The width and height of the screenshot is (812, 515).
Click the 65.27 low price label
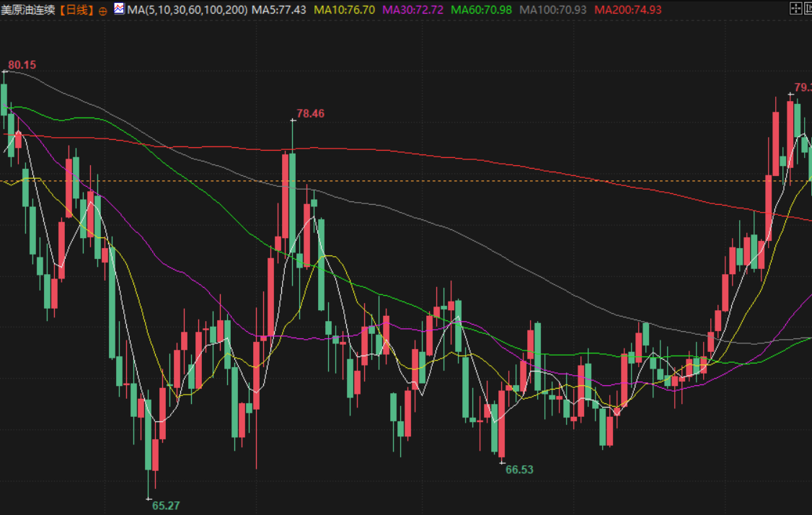(166, 505)
